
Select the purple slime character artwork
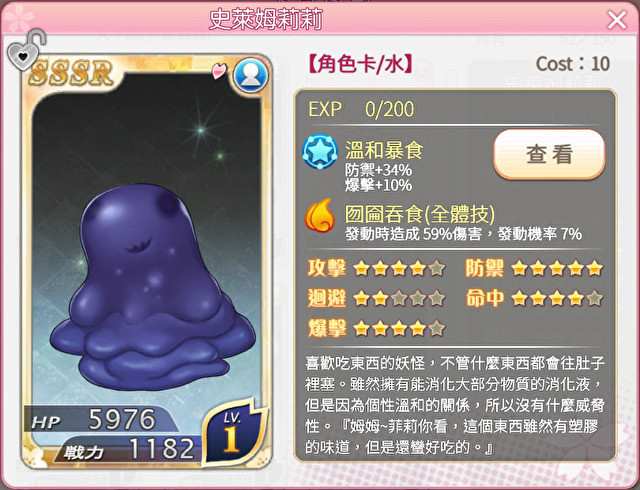(152, 286)
